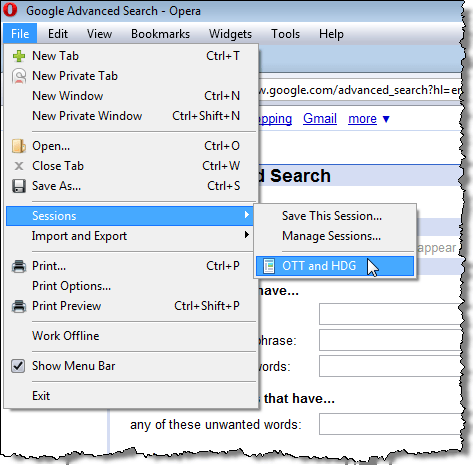This screenshot has height=465, width=473.
Task: Click the exact phrase input field
Action: coord(390,340)
